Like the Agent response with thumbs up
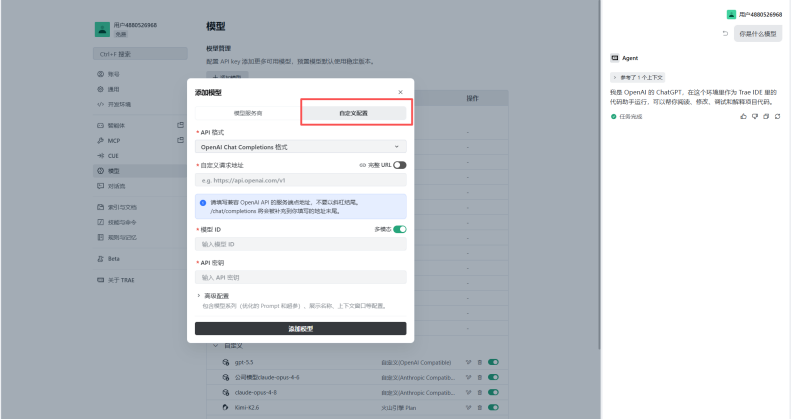The image size is (791, 419). 743,116
